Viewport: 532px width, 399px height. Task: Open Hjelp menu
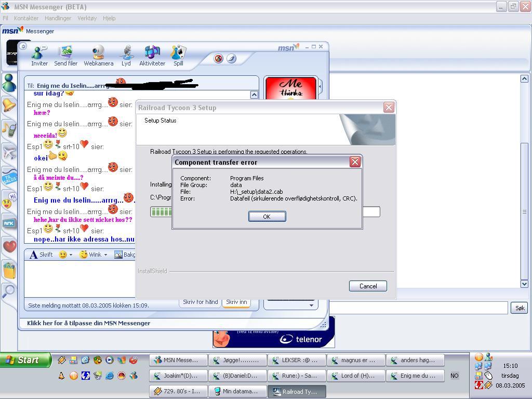point(109,18)
